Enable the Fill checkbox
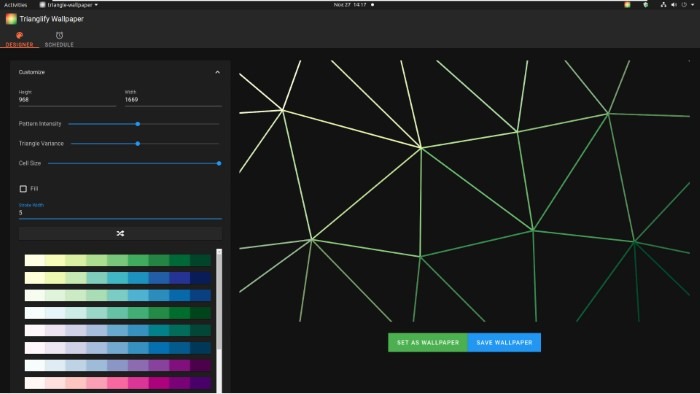 (23, 189)
